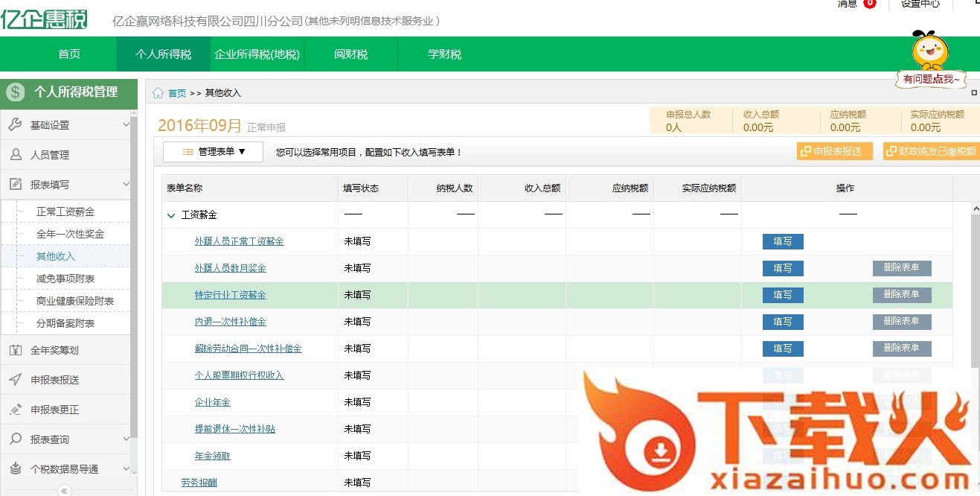980x496 pixels.
Task: Click the home icon in the breadcrumb
Action: 158,93
